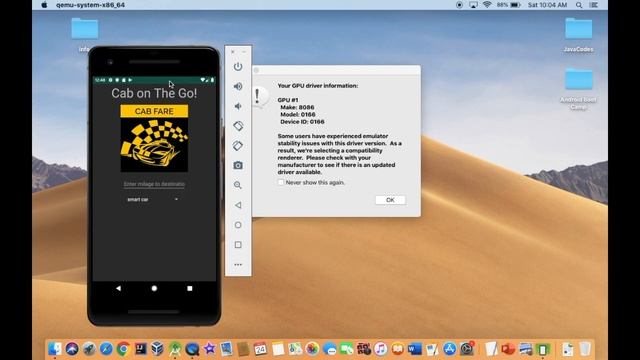Open Photos from the dock

click(312, 349)
